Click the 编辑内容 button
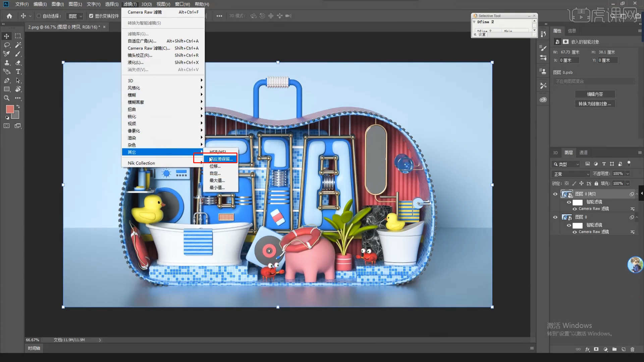Screen dimensions: 644x362 [x=595, y=94]
